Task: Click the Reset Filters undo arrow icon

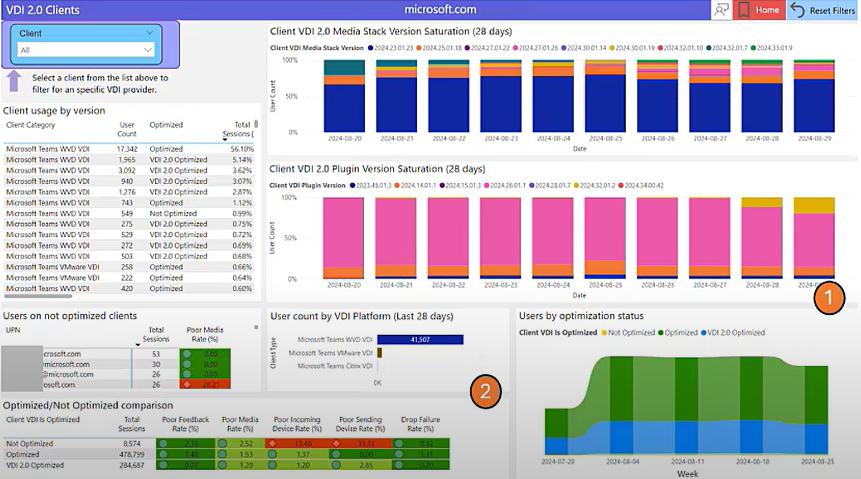Action: coord(797,10)
